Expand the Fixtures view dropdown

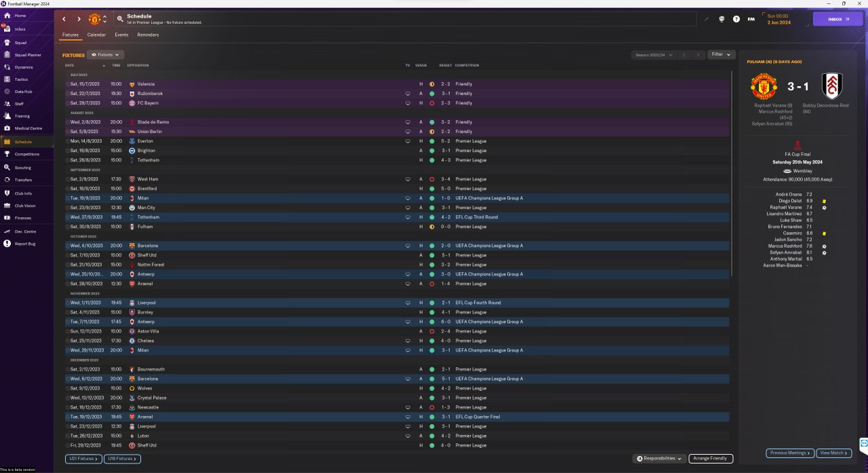(106, 54)
